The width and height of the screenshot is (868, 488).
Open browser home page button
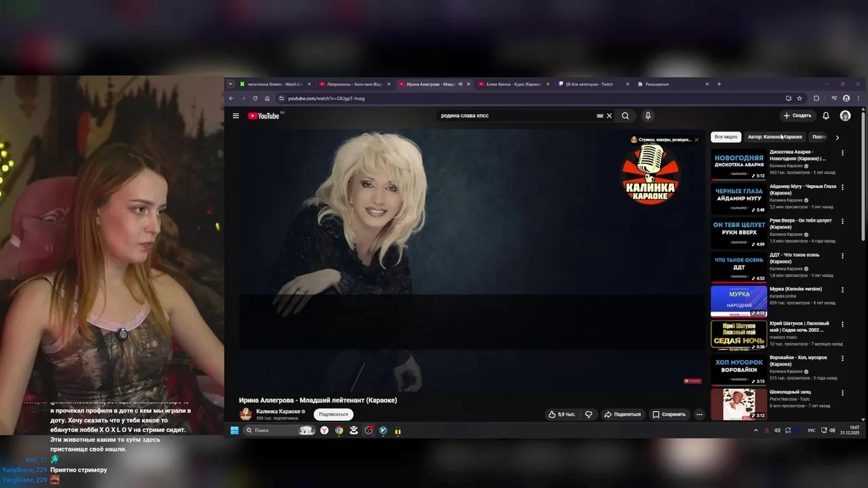[267, 98]
